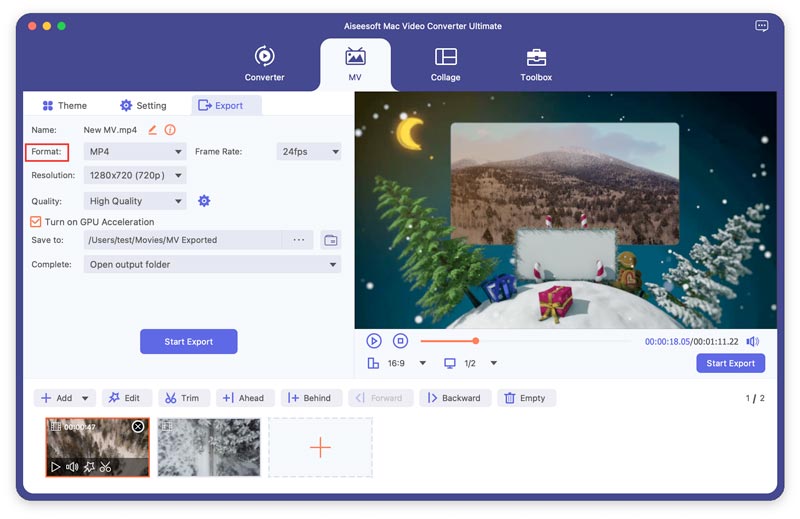The height and width of the screenshot is (519, 800).
Task: Click the feedback message icon in title bar
Action: (x=761, y=26)
